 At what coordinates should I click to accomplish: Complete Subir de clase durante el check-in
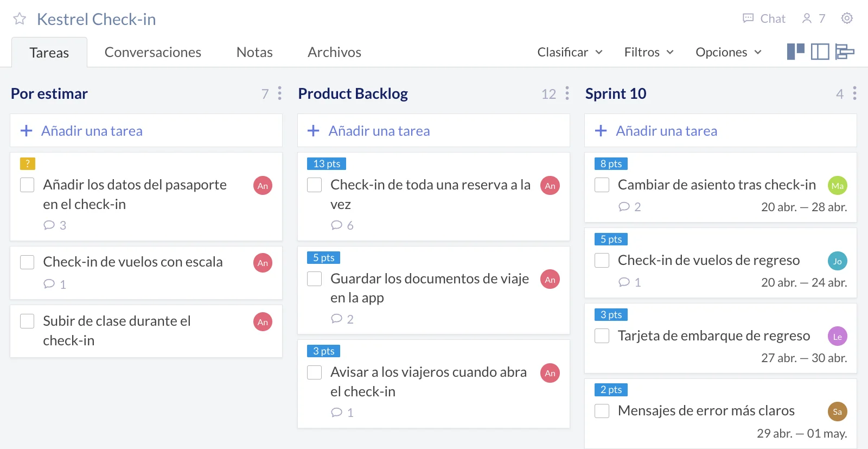pos(27,321)
